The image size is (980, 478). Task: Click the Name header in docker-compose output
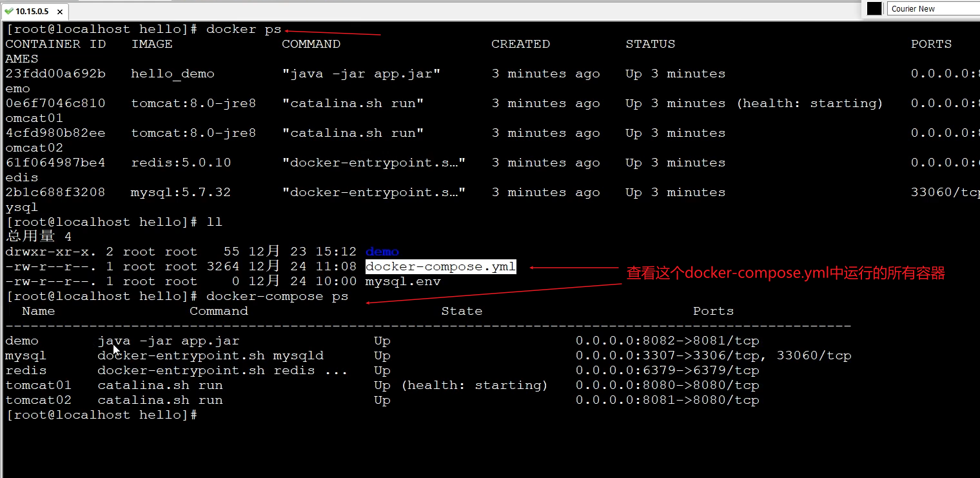39,311
